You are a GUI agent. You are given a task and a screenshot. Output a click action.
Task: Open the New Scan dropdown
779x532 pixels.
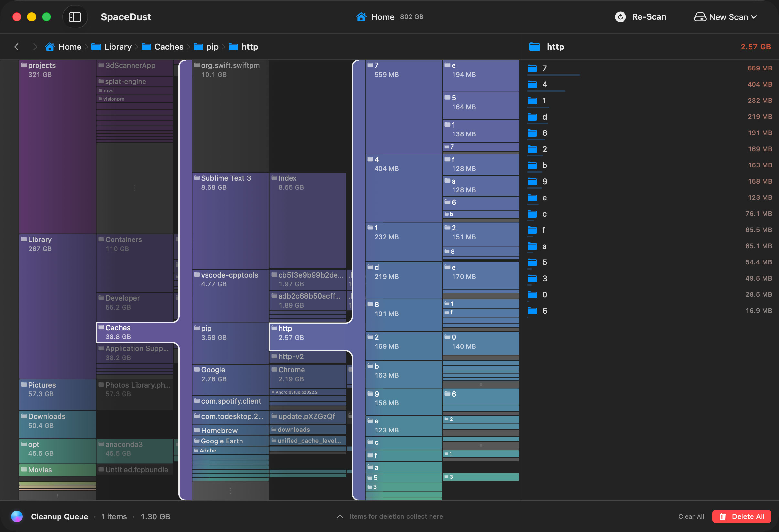click(726, 17)
